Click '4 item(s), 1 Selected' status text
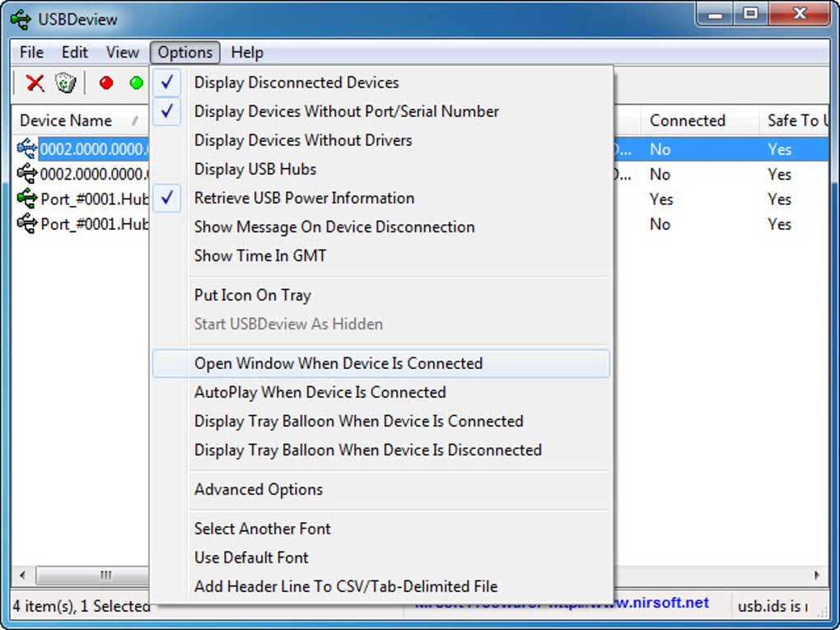840x630 pixels. click(82, 606)
